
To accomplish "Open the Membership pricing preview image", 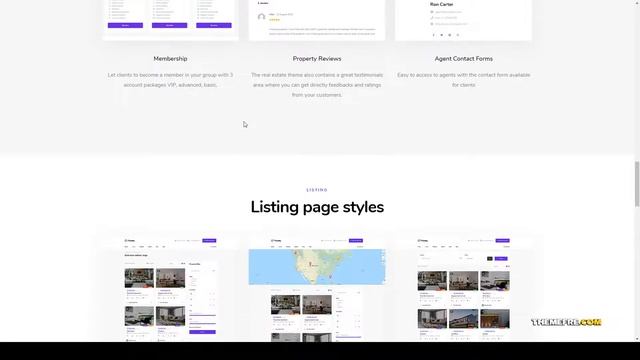I will tap(170, 20).
